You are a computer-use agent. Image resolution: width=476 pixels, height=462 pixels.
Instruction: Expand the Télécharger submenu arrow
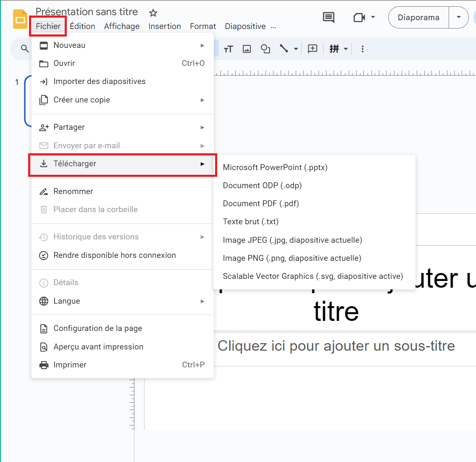pyautogui.click(x=202, y=164)
